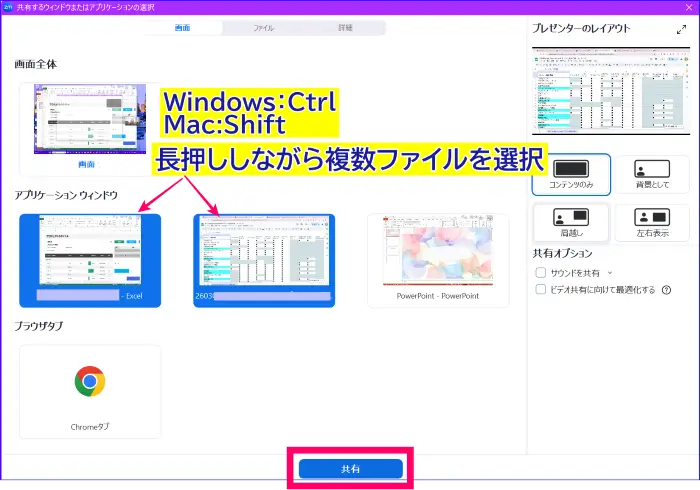Open the 詳細 tab
Viewport: 700px width, 490px height.
pos(345,28)
